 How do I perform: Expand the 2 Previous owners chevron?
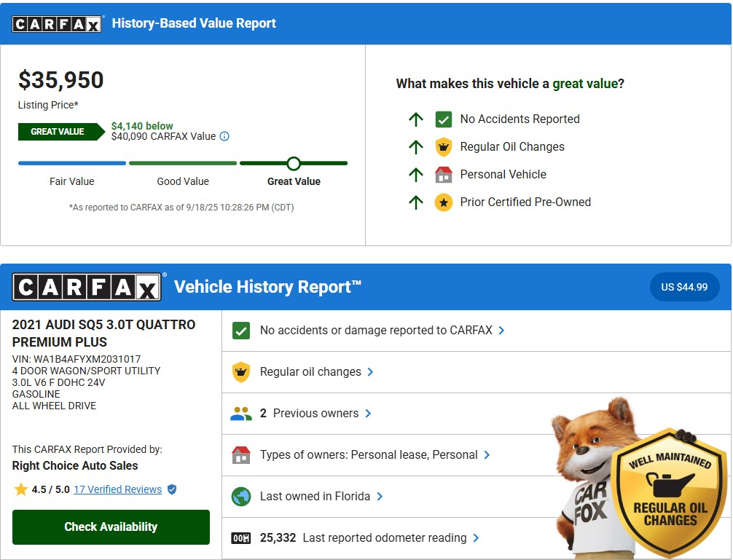368,414
